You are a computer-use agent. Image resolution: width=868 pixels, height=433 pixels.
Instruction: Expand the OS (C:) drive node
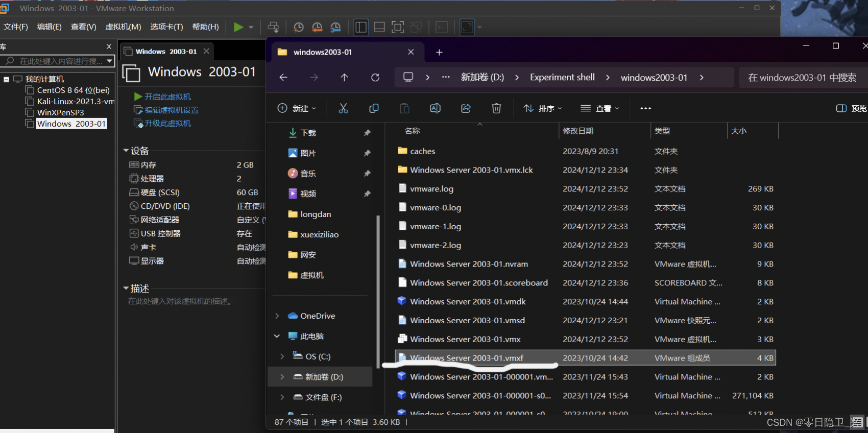tap(282, 356)
